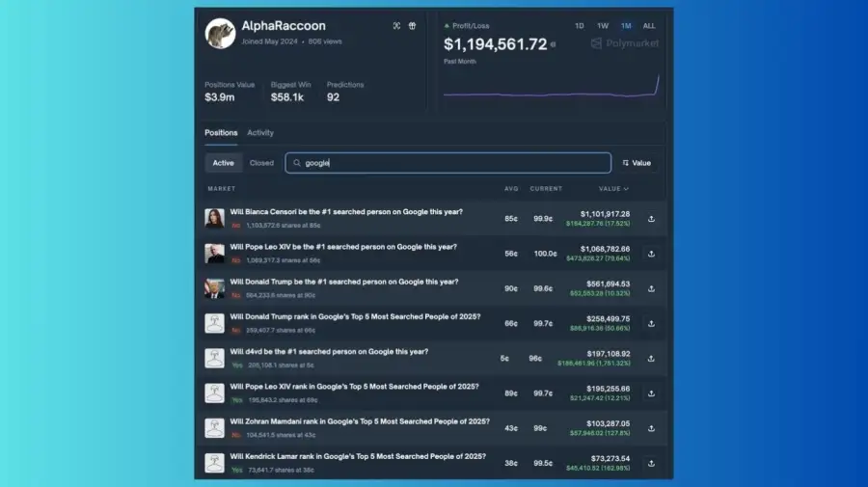
Task: Click the AVG column header
Action: coord(511,189)
